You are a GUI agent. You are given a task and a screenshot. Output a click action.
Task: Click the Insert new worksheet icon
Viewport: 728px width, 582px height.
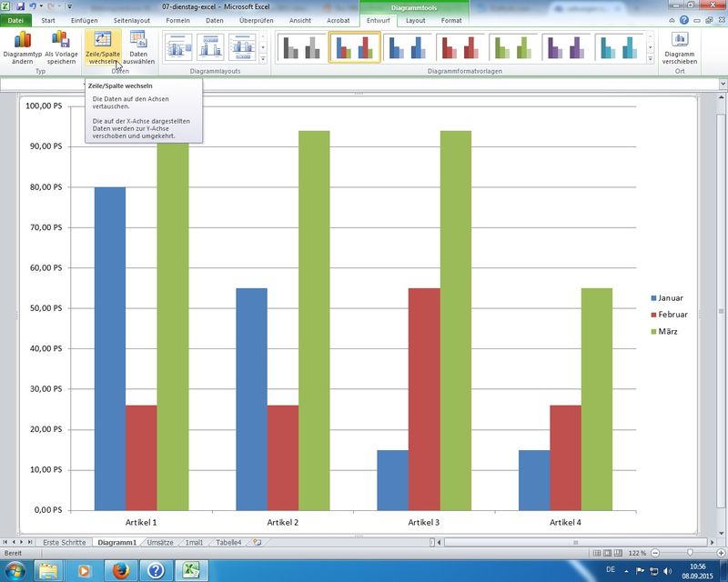(258, 542)
